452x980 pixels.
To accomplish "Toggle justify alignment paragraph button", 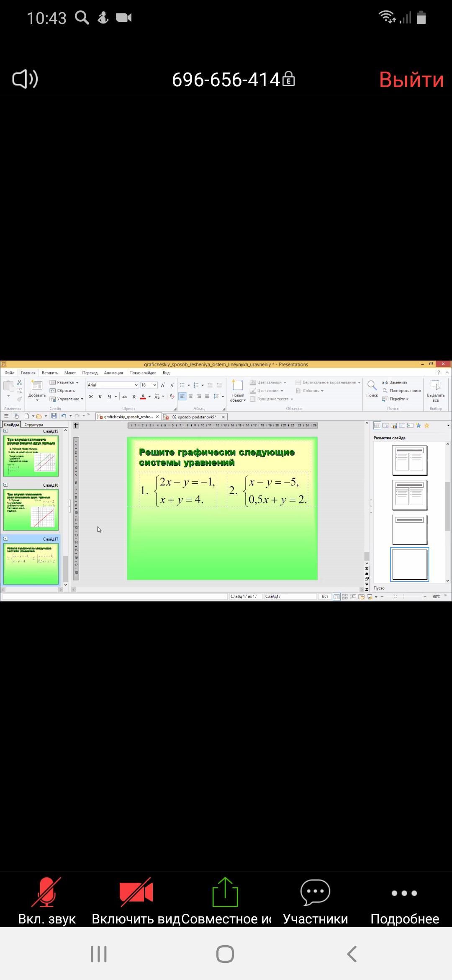I will [x=207, y=396].
